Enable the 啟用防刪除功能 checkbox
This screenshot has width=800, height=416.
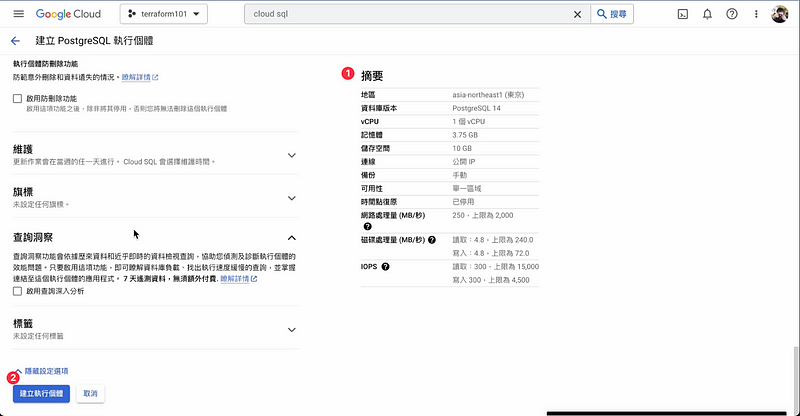point(17,99)
